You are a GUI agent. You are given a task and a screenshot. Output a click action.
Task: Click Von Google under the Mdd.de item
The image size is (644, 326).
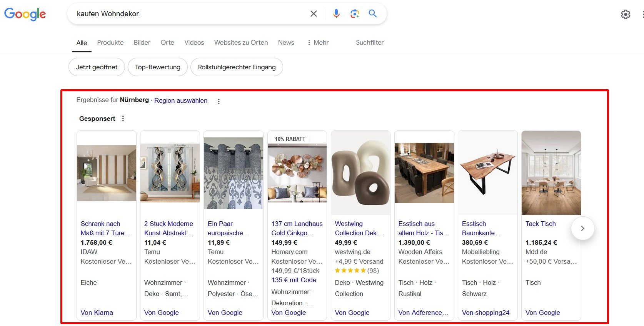pos(543,313)
